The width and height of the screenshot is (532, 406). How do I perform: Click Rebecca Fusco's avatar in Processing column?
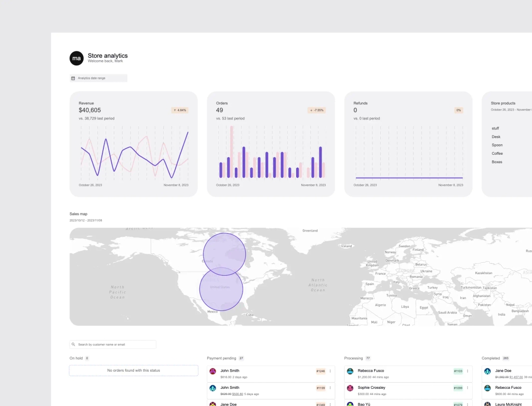(350, 371)
